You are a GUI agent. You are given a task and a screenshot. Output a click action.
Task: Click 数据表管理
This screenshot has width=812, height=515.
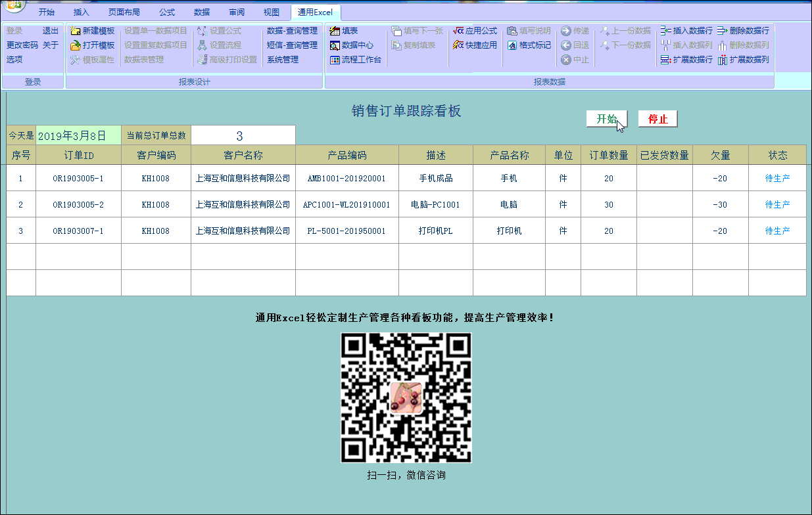(144, 60)
